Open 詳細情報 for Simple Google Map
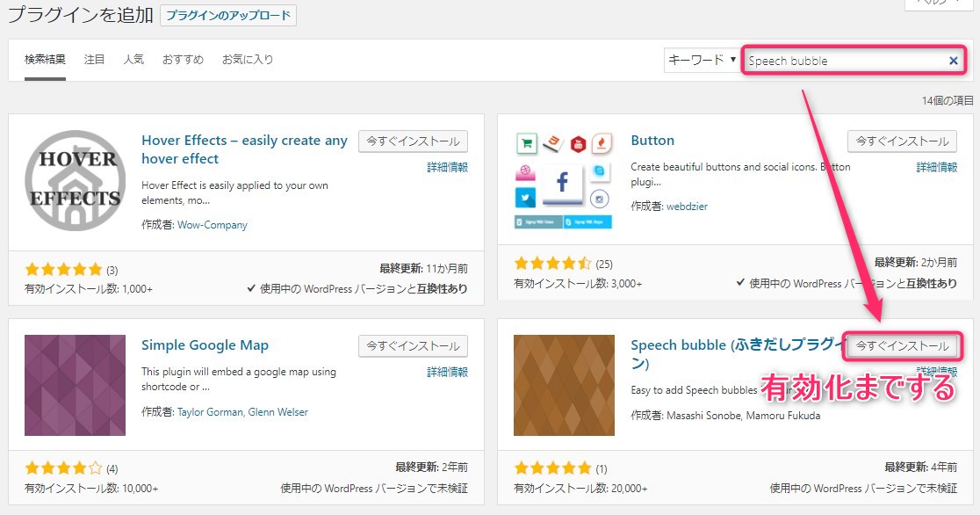The width and height of the screenshot is (980, 515). tap(448, 372)
